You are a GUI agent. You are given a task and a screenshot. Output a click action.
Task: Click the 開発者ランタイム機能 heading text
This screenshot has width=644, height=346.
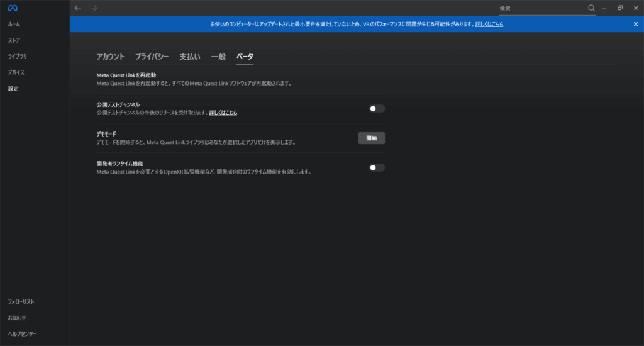click(119, 164)
